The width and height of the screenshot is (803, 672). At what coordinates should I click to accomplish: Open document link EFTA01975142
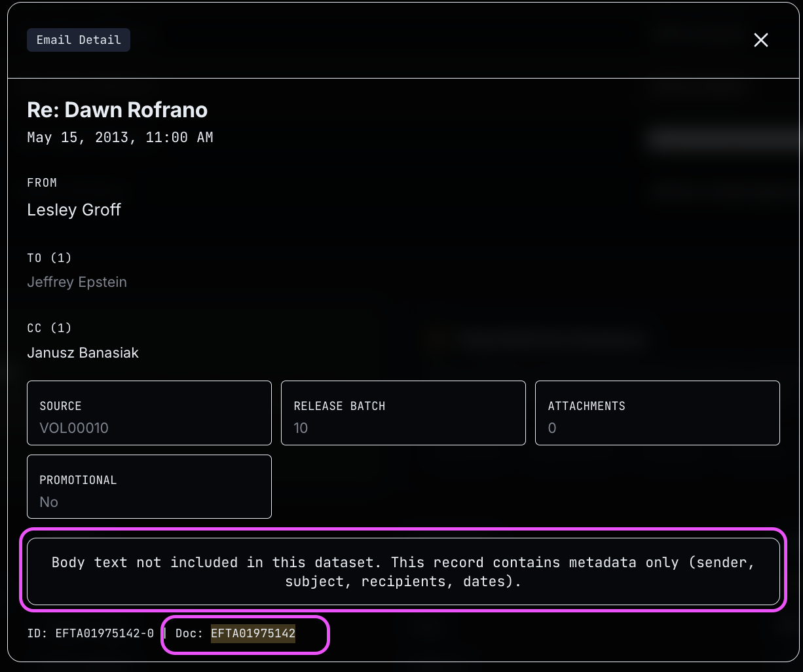pos(253,633)
